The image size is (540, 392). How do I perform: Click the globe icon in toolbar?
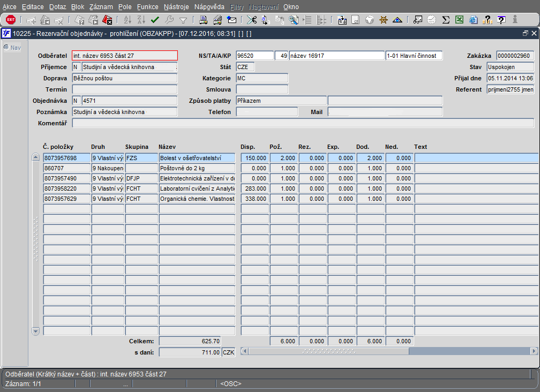point(370,20)
